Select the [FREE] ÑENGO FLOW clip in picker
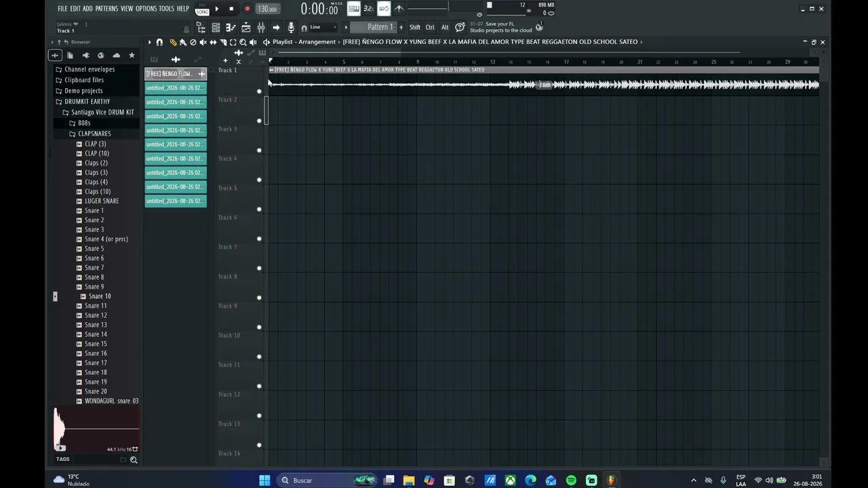Image resolution: width=868 pixels, height=488 pixels. point(176,74)
